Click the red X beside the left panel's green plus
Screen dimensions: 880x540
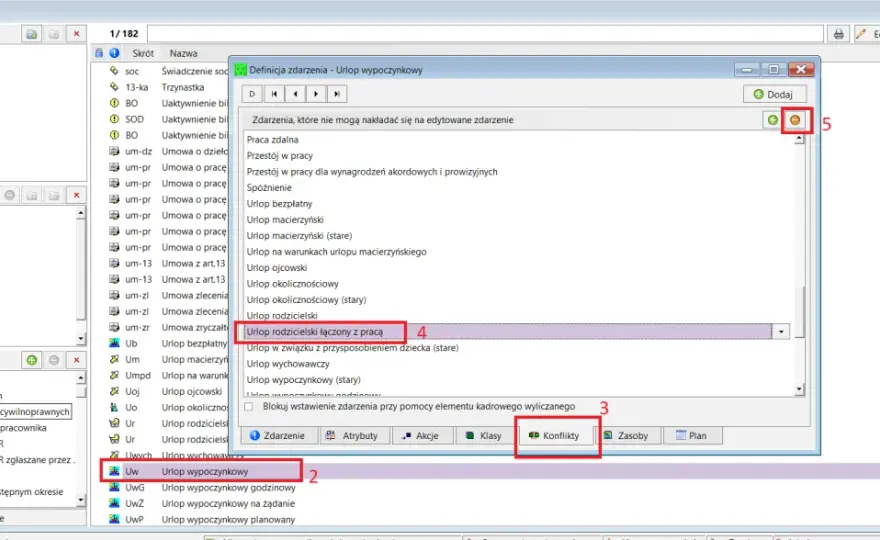pos(76,360)
